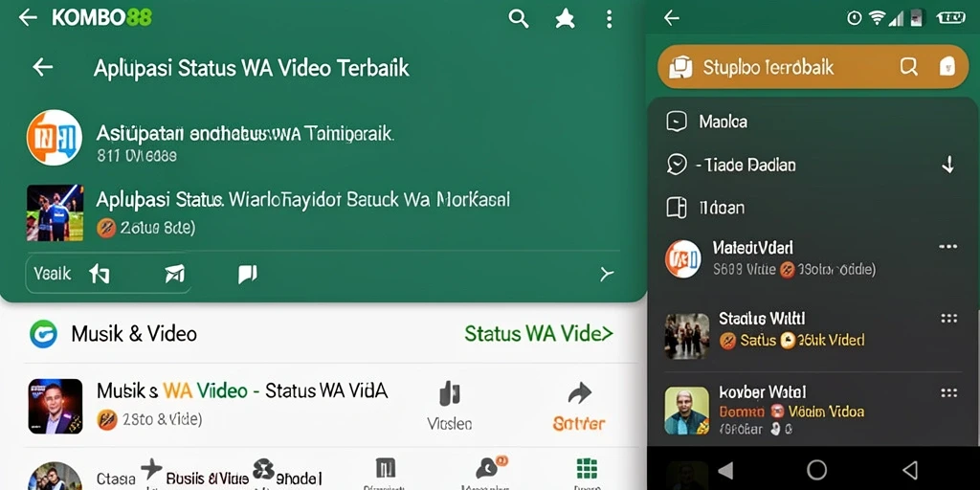980x490 pixels.
Task: Tap the bookmark flag icon in action row
Action: pos(248,274)
